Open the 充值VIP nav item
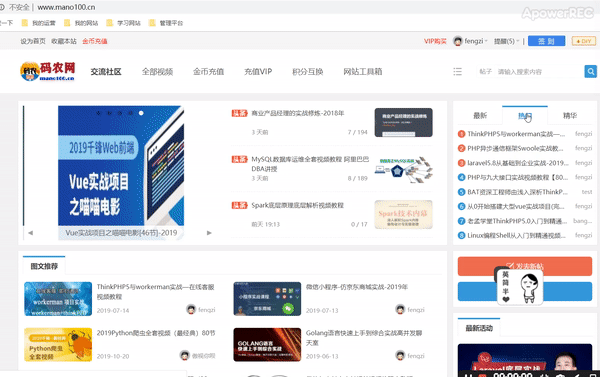Screen dimensions: 600x377 tap(258, 72)
